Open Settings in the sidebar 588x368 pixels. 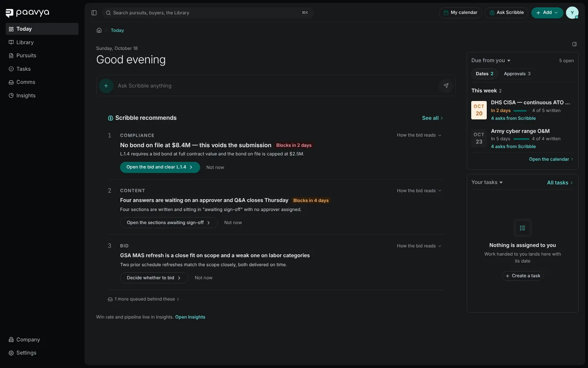click(42, 353)
